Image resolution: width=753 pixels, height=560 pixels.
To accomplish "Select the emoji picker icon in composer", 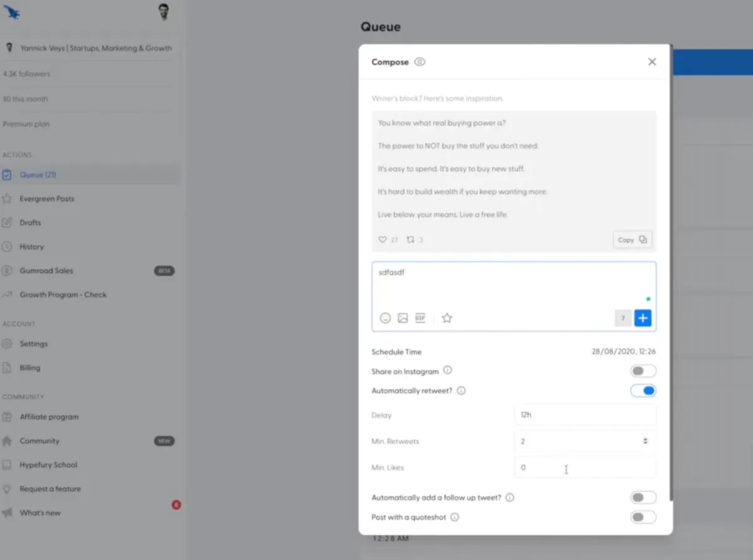I will pyautogui.click(x=385, y=318).
